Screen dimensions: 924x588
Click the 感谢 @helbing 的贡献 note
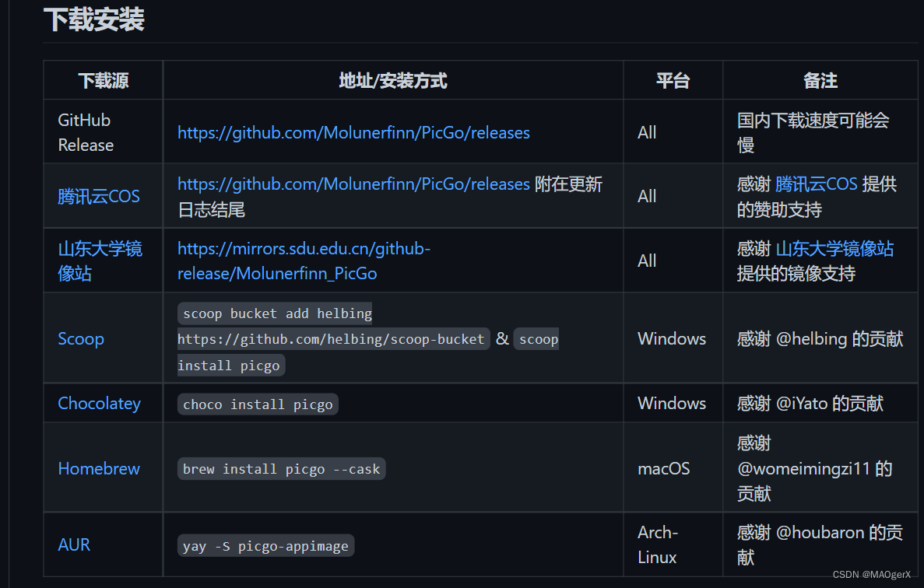pyautogui.click(x=820, y=338)
